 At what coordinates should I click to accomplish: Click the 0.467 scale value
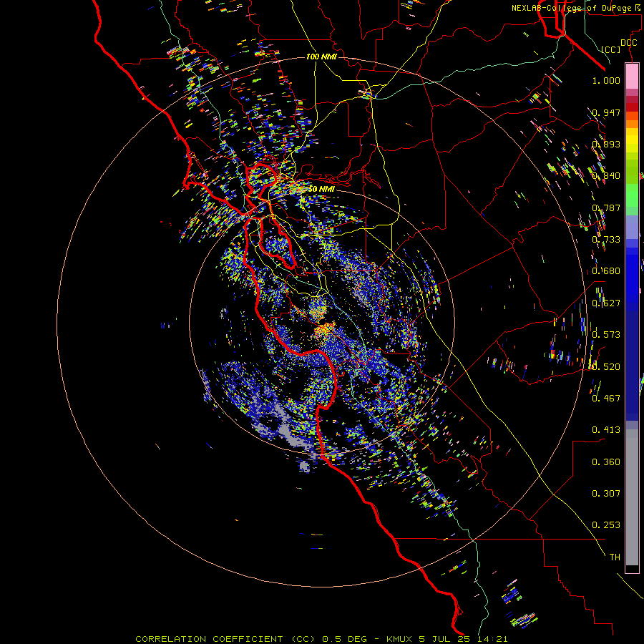click(606, 399)
